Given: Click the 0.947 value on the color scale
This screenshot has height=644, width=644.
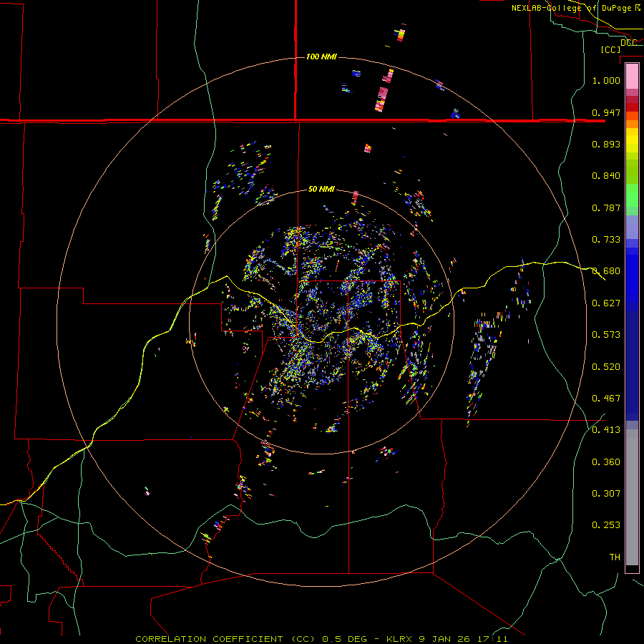Looking at the screenshot, I should [606, 112].
